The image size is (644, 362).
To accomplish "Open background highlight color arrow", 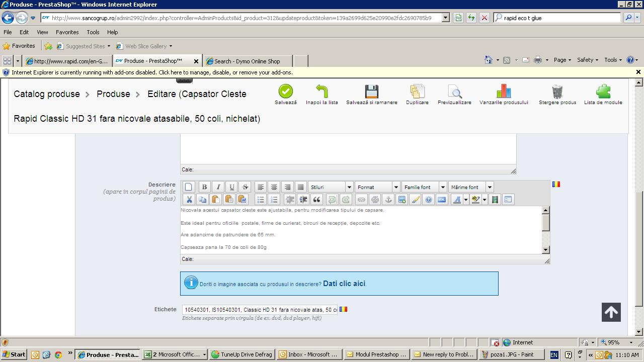I will [485, 200].
